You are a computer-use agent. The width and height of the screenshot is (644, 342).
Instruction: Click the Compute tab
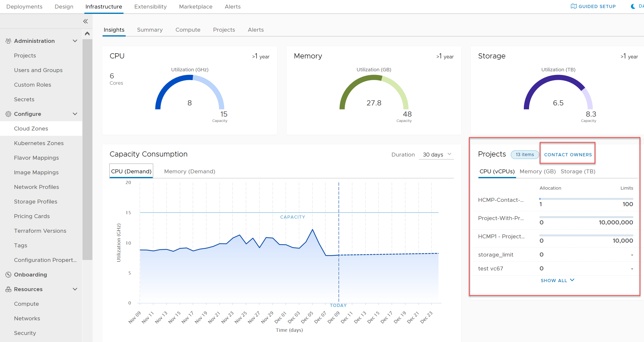188,29
